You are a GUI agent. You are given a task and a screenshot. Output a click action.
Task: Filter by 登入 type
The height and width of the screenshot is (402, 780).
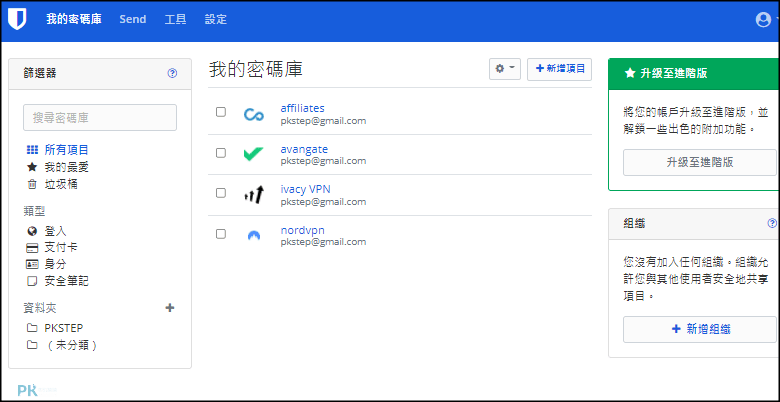[x=55, y=231]
